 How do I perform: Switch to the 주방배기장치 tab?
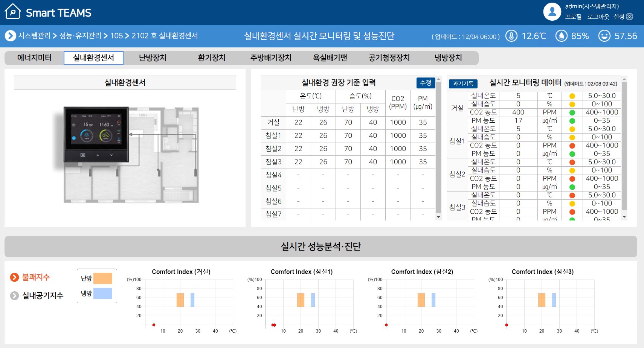pos(271,58)
